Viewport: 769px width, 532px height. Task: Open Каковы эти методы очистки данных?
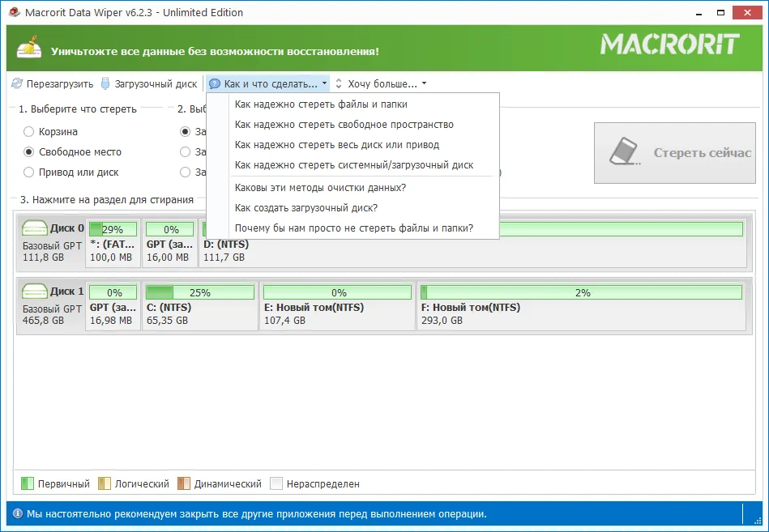pos(320,188)
